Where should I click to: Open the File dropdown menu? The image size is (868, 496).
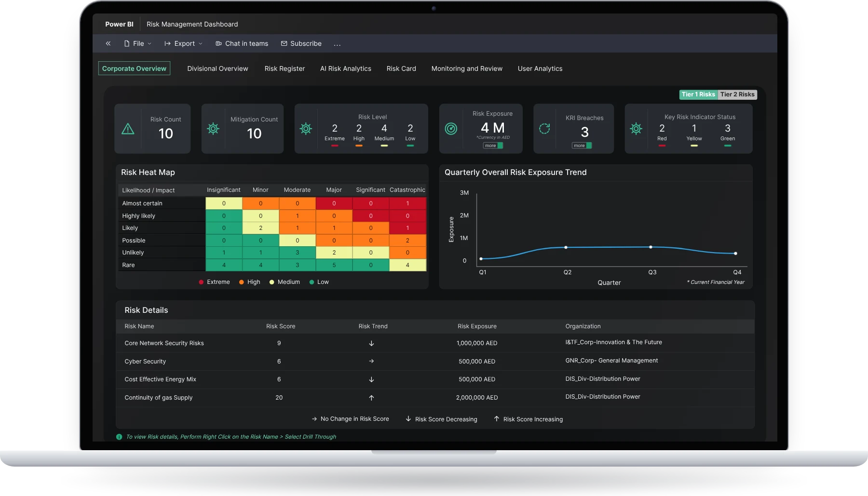[138, 43]
